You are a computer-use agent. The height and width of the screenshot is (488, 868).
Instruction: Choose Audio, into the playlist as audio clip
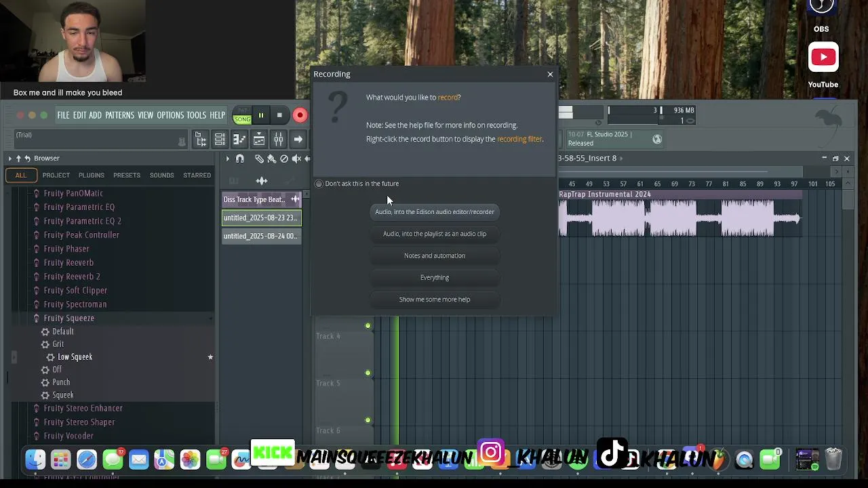(x=435, y=234)
